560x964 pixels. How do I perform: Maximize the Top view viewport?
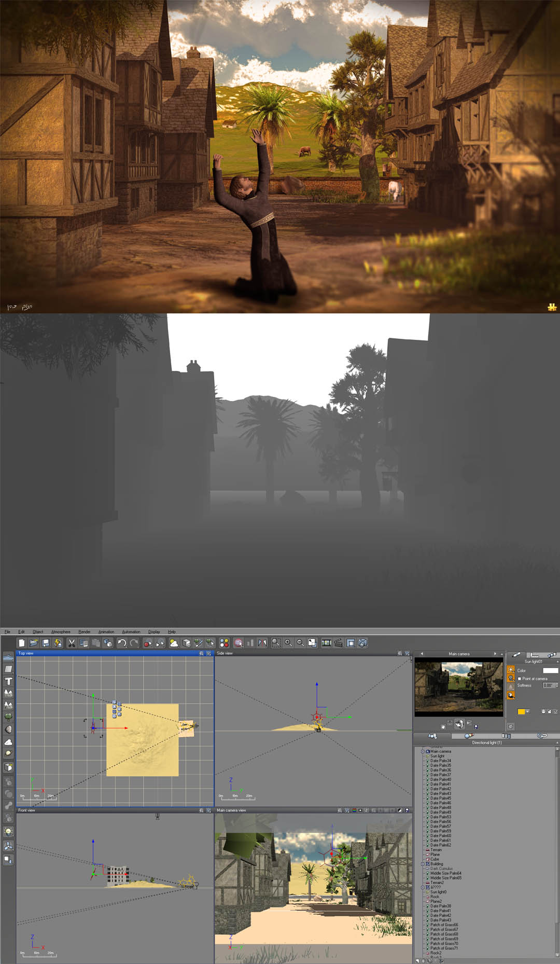point(208,653)
